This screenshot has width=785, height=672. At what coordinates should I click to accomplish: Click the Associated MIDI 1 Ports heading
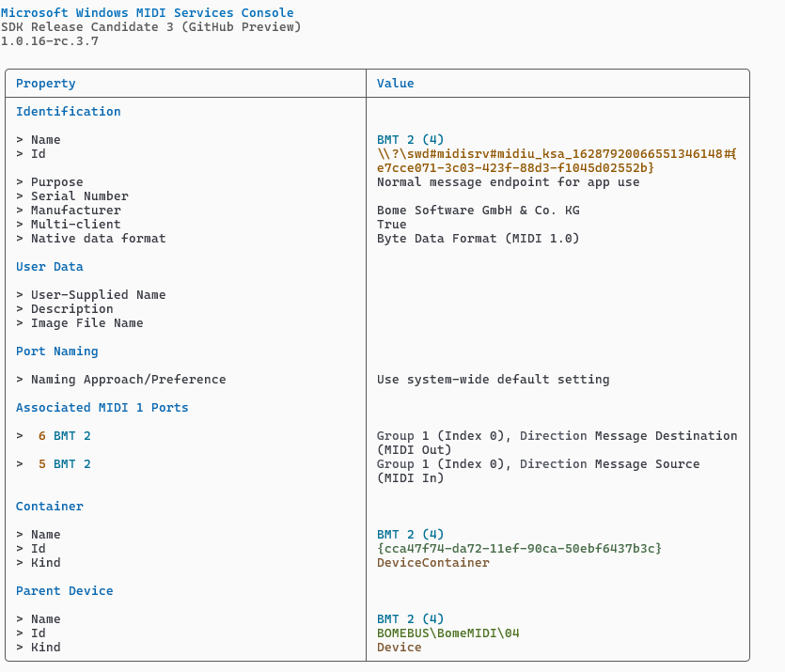[x=102, y=408]
